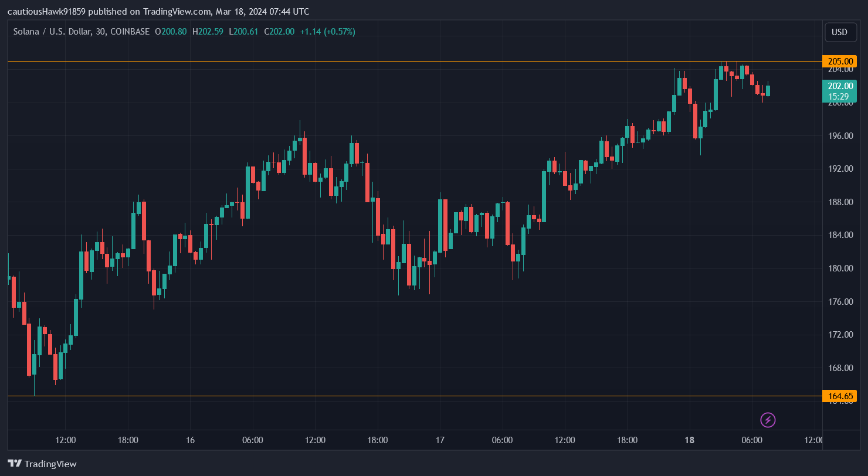Click the COINBASE exchange label

(130, 32)
